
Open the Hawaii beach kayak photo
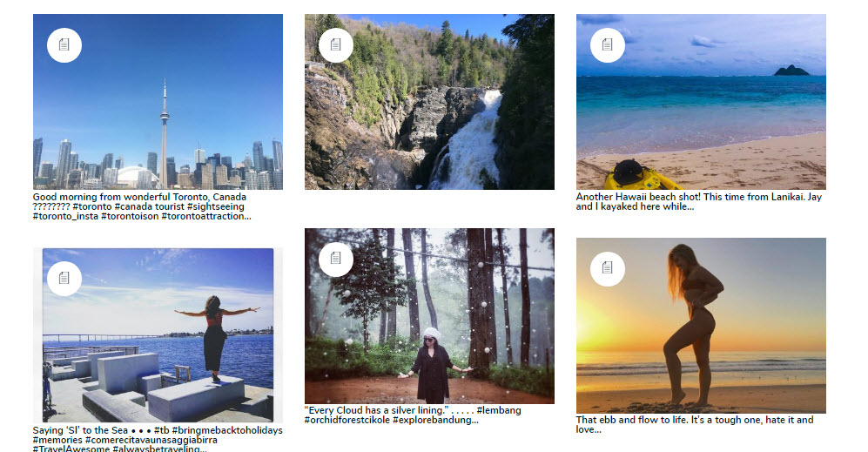tap(701, 102)
